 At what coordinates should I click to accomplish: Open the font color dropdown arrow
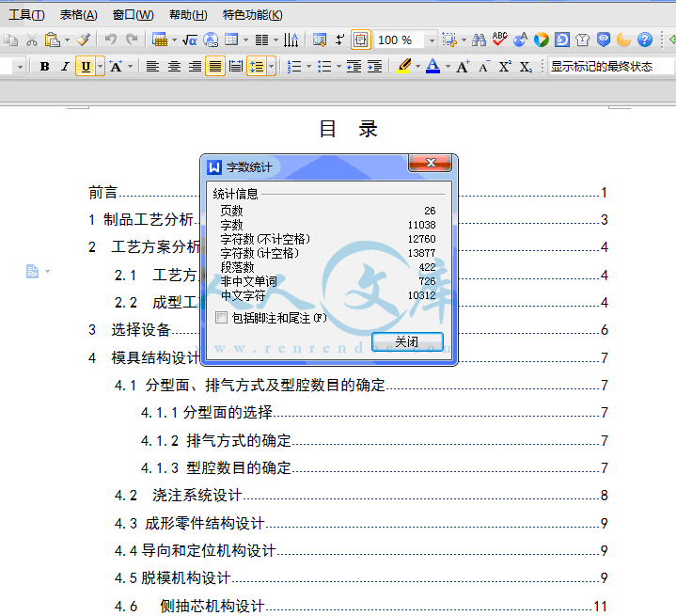click(448, 67)
